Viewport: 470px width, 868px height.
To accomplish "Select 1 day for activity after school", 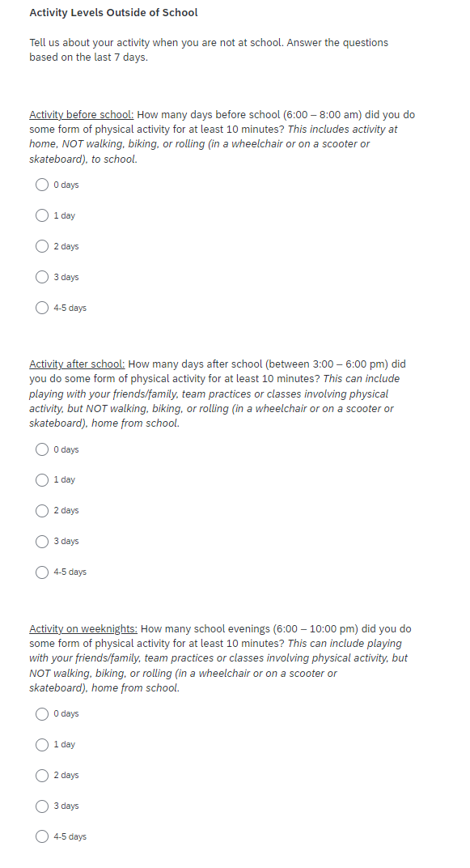I will pyautogui.click(x=42, y=480).
